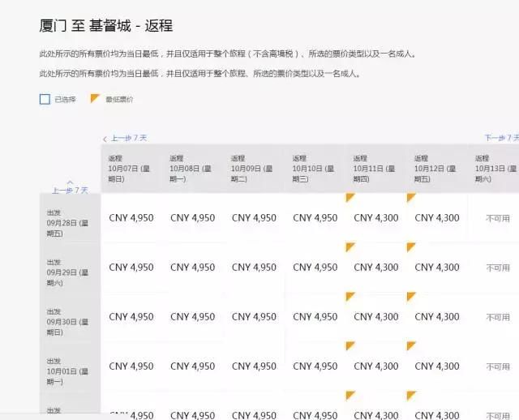This screenshot has height=420, width=519.
Task: Go to previous 7 return days at top
Action: (x=125, y=139)
